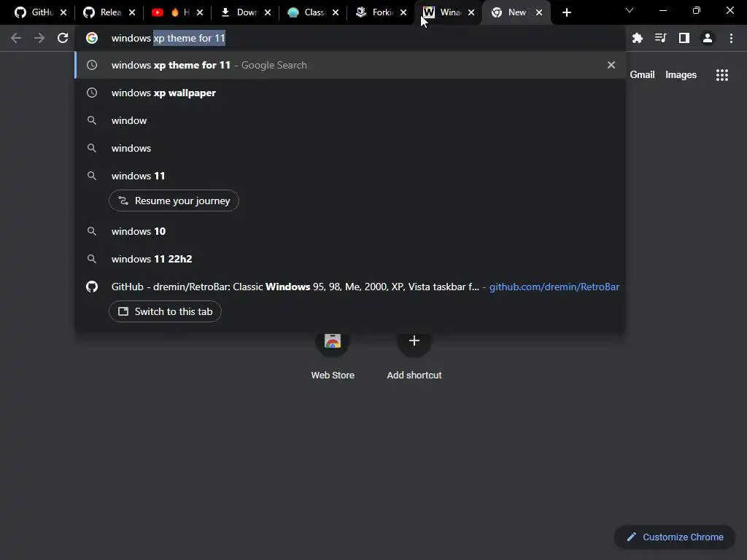Click the Add shortcut plus icon
The height and width of the screenshot is (560, 747).
(414, 341)
